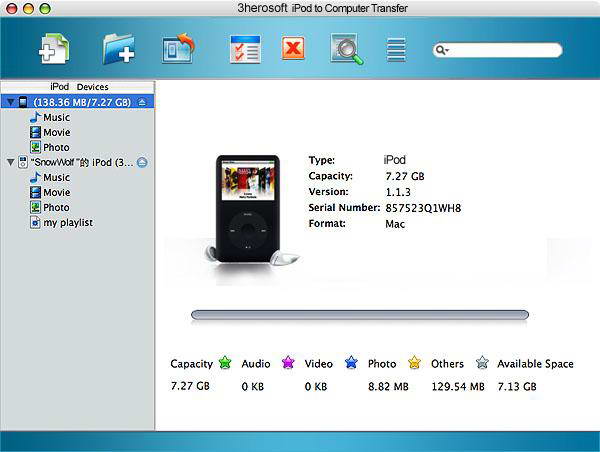
Task: Click the green zoom window button
Action: click(x=45, y=8)
